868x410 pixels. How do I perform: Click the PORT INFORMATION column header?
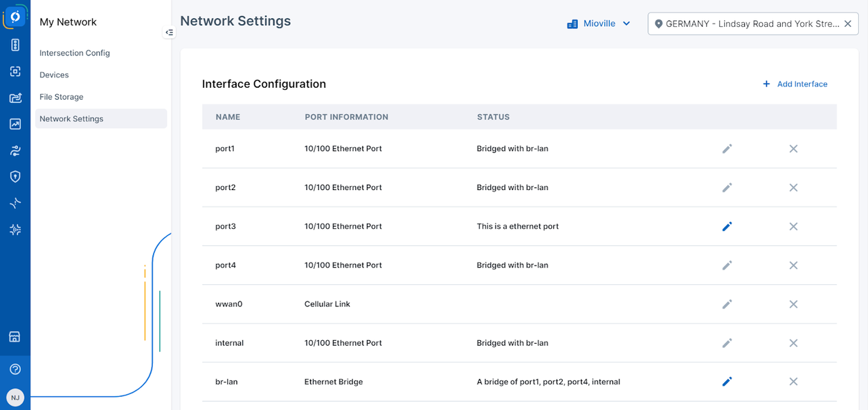tap(346, 117)
